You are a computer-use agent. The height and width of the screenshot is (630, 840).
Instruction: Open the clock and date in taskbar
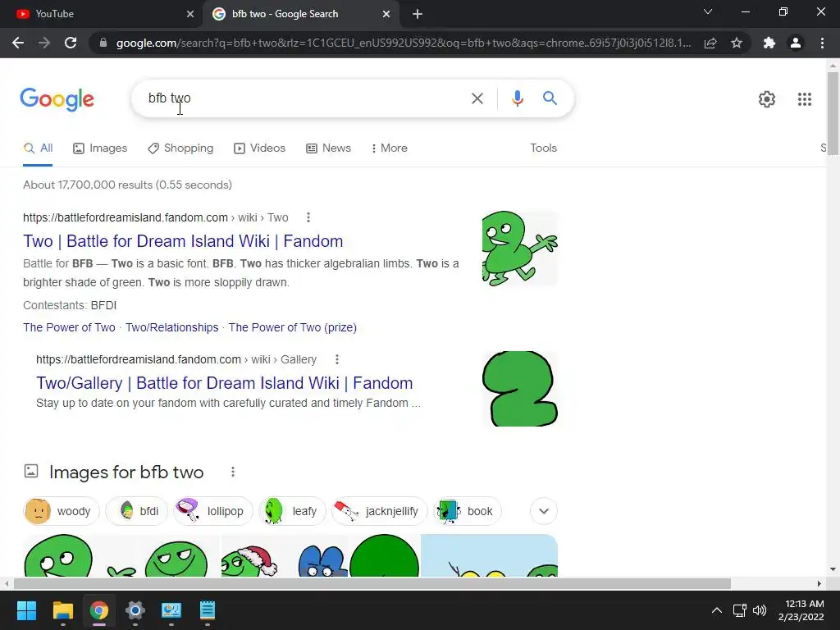pyautogui.click(x=801, y=610)
